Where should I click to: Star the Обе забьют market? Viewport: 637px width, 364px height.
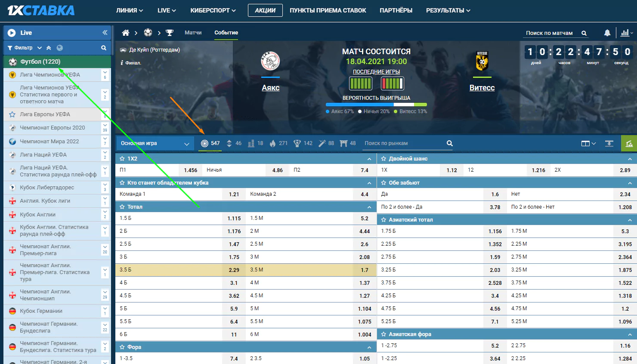pyautogui.click(x=383, y=183)
